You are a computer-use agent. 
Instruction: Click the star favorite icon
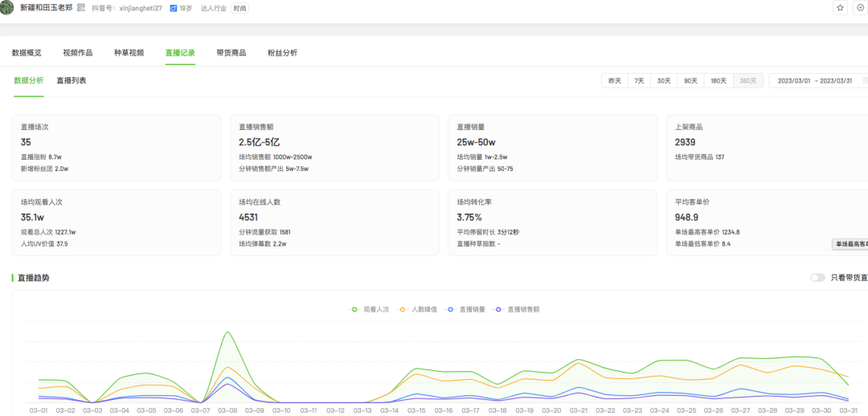(x=840, y=7)
